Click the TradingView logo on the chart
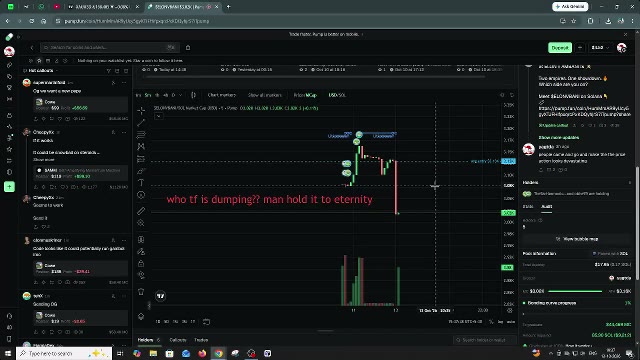 [x=161, y=296]
